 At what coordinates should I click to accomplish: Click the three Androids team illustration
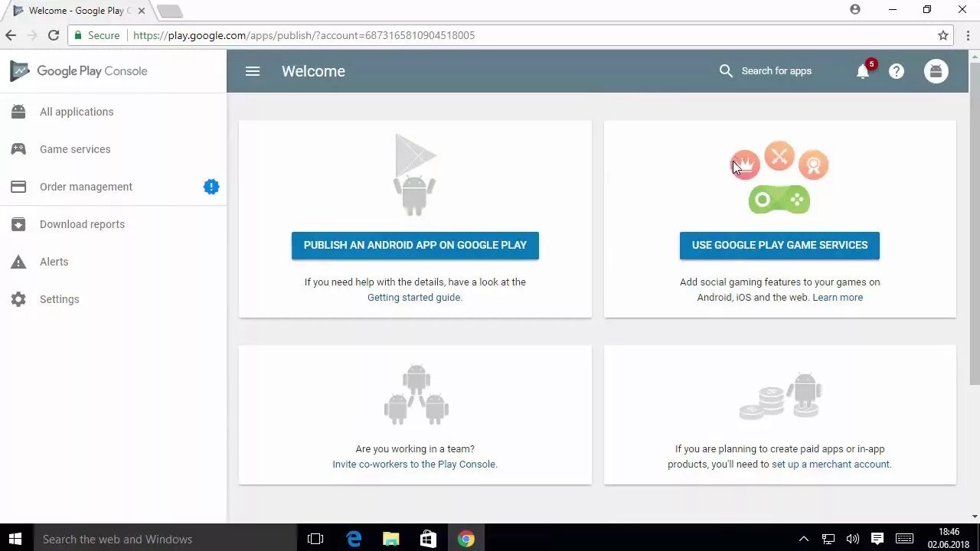point(416,395)
